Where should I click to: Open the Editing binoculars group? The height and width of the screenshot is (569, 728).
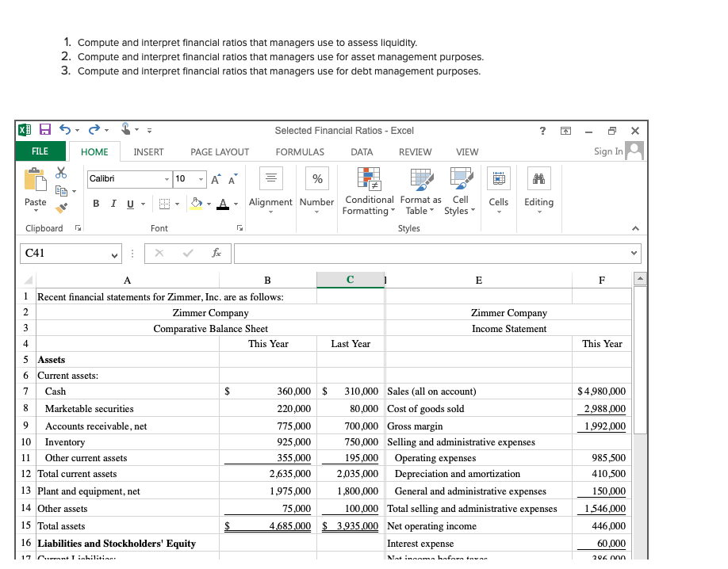click(539, 191)
